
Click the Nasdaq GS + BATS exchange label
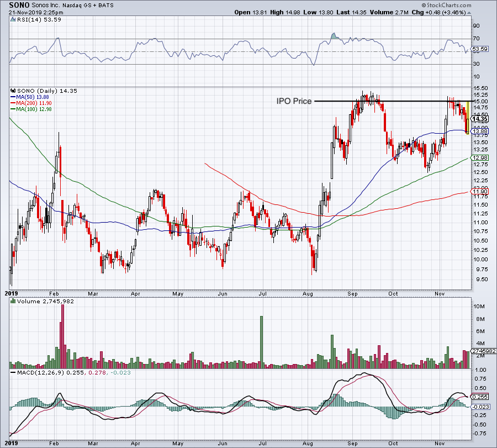point(88,6)
